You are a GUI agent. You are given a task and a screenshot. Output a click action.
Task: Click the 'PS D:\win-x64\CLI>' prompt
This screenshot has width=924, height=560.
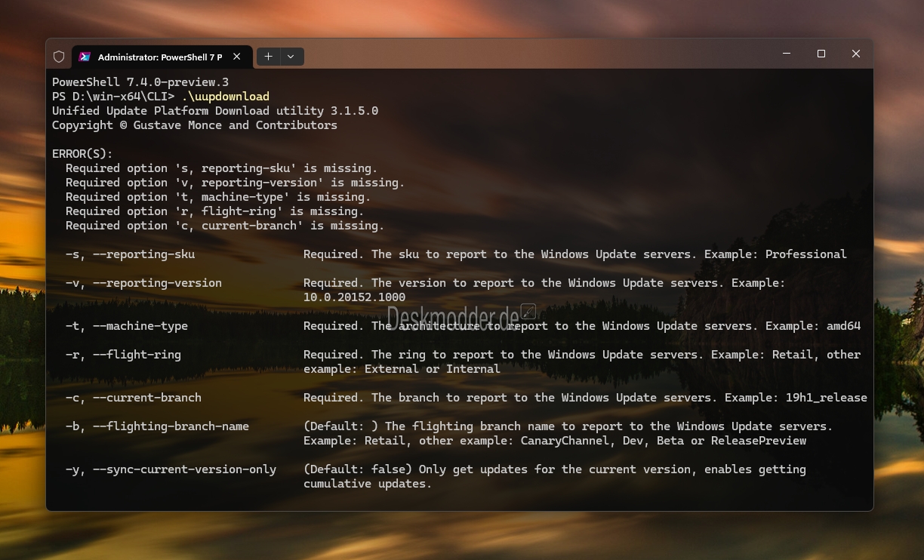(x=113, y=97)
